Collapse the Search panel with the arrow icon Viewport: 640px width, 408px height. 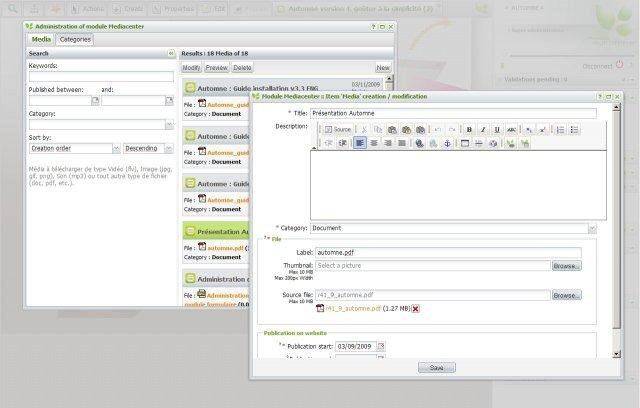point(171,53)
